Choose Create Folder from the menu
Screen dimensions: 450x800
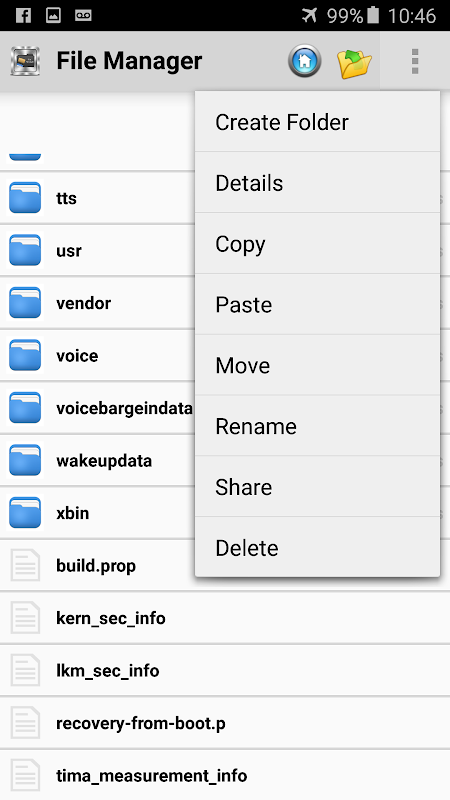(317, 122)
